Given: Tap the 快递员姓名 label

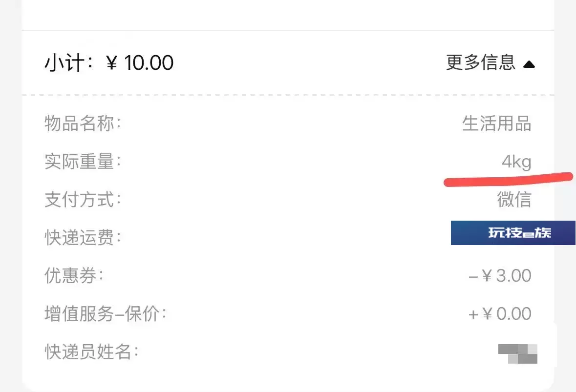Looking at the screenshot, I should pos(91,352).
